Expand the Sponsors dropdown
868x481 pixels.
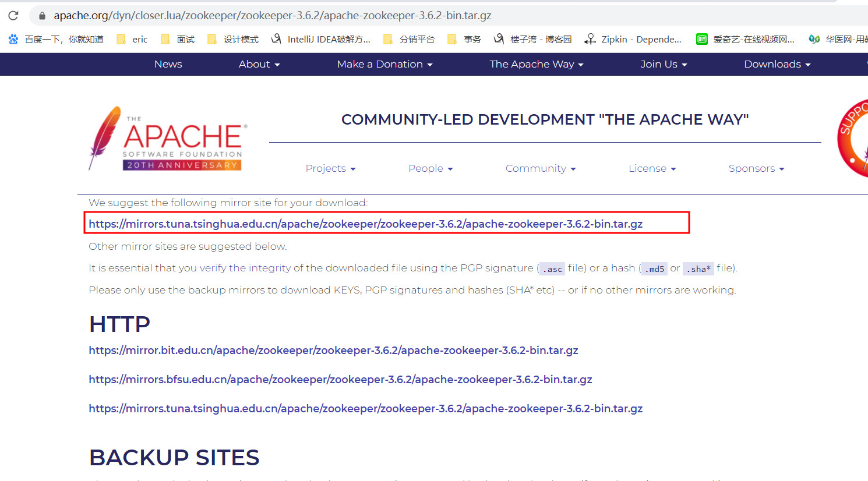[757, 168]
